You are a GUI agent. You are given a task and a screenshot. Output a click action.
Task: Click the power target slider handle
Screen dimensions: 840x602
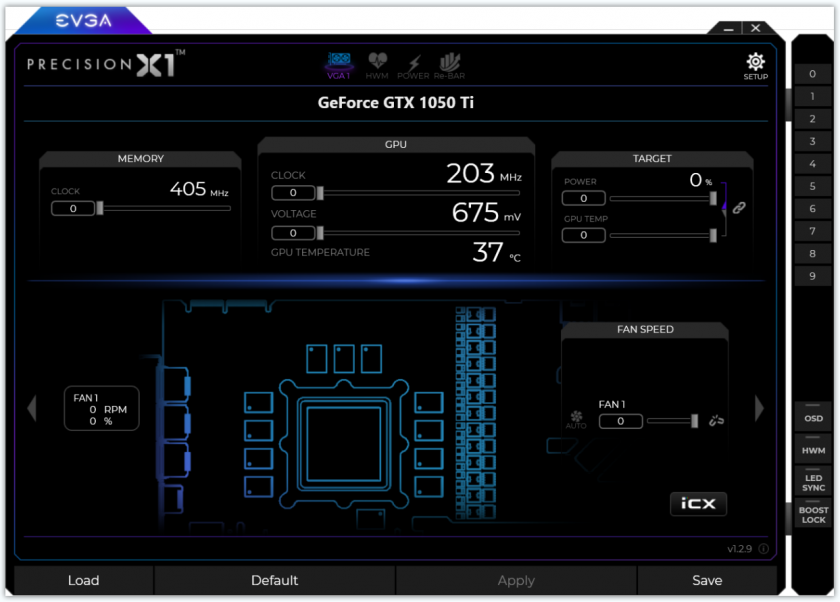pyautogui.click(x=713, y=199)
